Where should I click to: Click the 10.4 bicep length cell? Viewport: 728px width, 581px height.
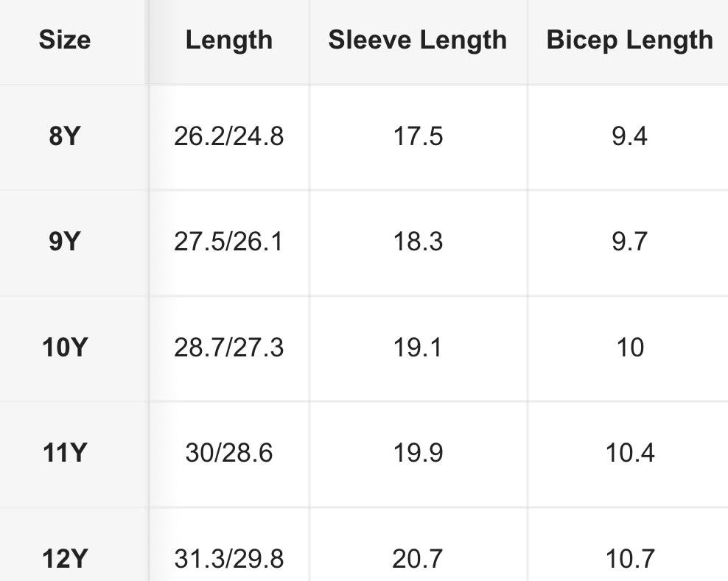click(x=629, y=452)
